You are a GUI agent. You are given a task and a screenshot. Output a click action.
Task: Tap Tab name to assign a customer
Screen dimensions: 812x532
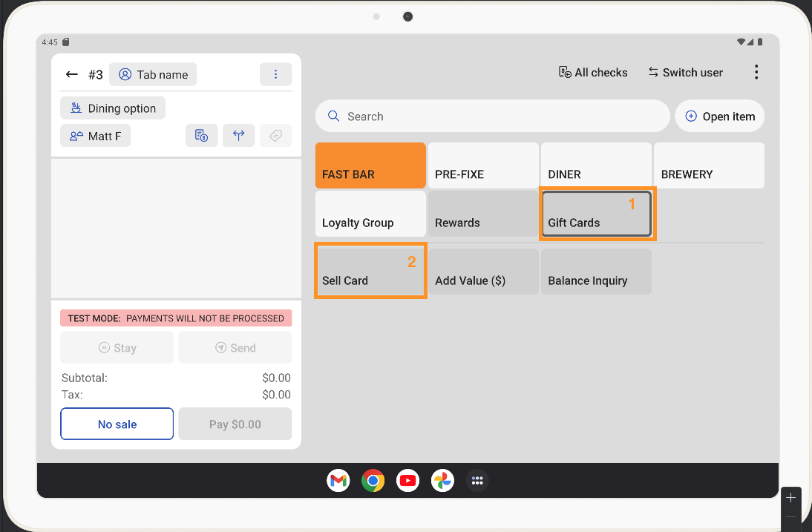pyautogui.click(x=153, y=74)
